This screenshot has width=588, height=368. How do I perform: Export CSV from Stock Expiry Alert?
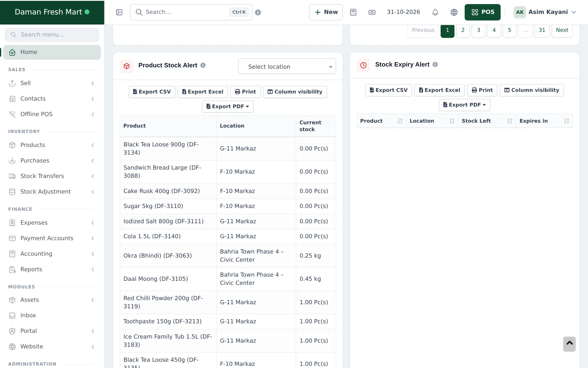click(388, 90)
